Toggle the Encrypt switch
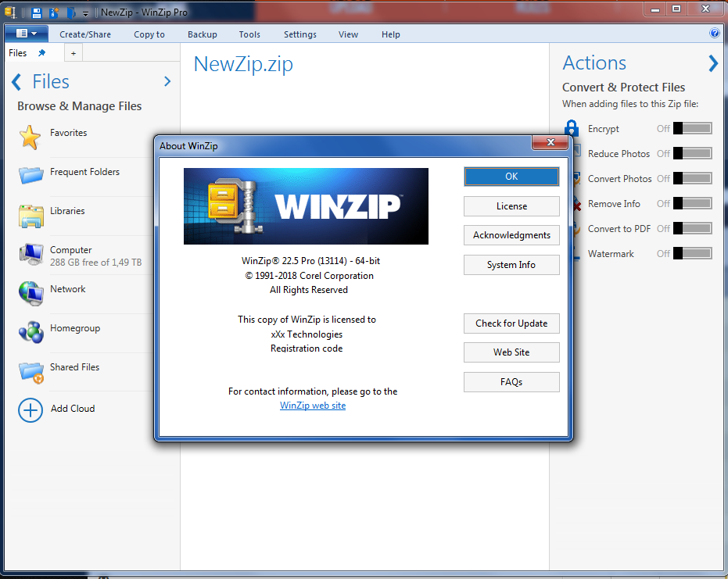 coord(692,128)
